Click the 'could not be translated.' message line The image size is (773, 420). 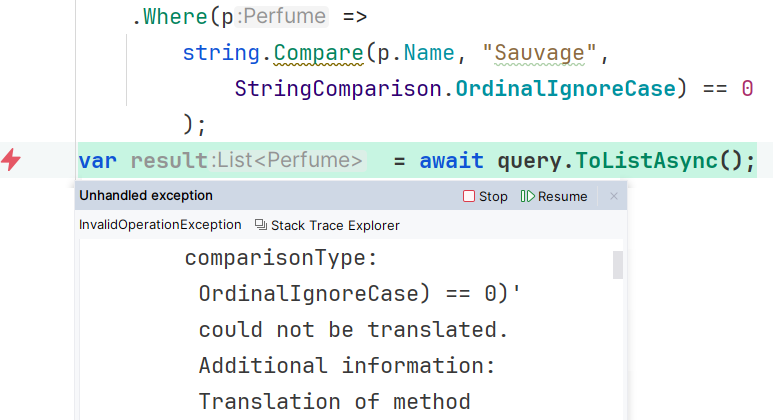pyautogui.click(x=353, y=330)
